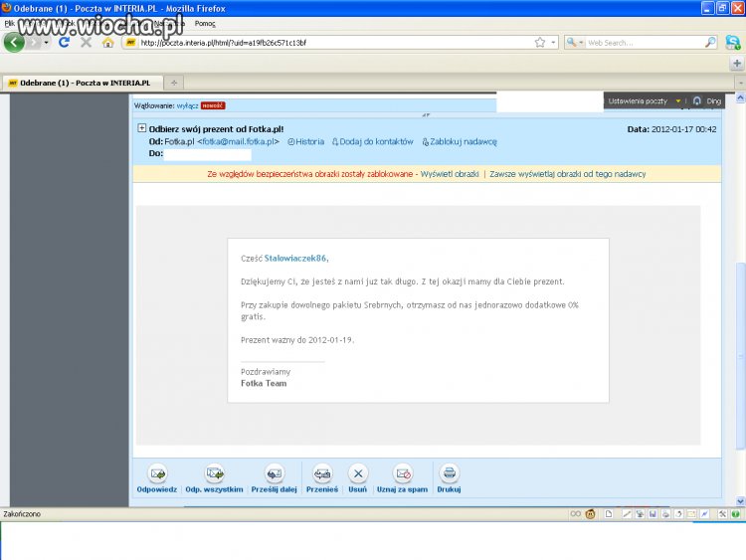This screenshot has height=560, width=746.
Task: Click the monkey face status bar icon
Action: 591,514
